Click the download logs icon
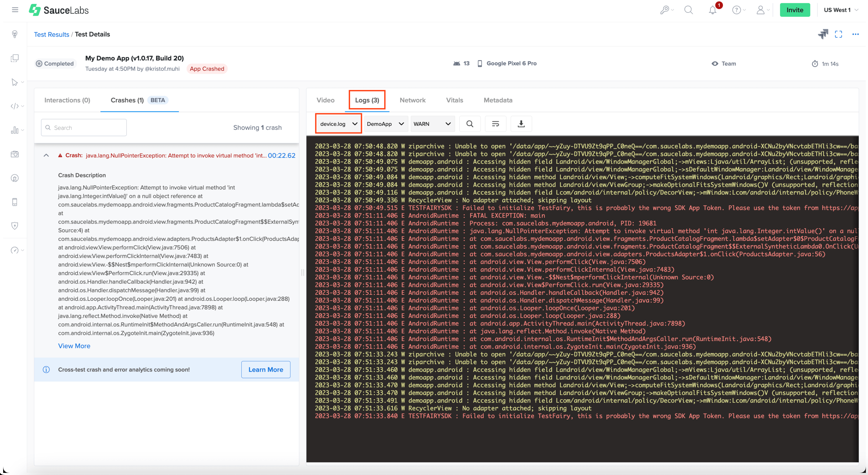Screen dimensions: 868x475 pyautogui.click(x=521, y=124)
